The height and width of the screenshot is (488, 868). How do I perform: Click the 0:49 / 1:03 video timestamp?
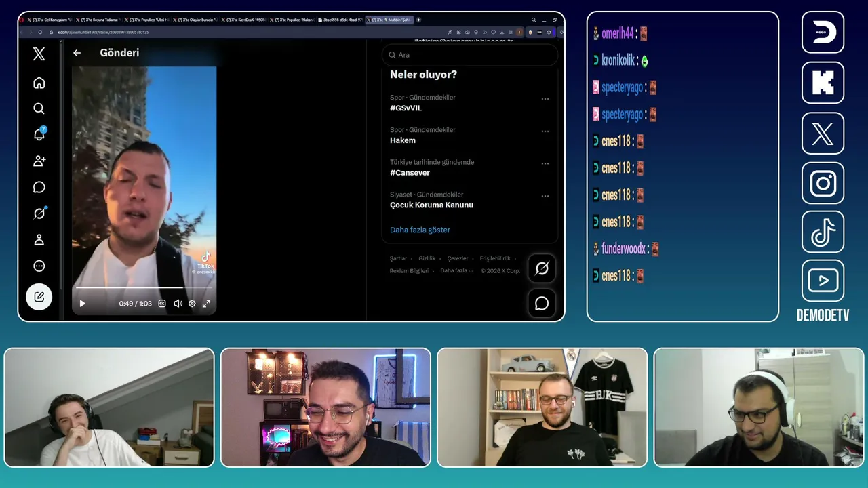[x=136, y=304]
